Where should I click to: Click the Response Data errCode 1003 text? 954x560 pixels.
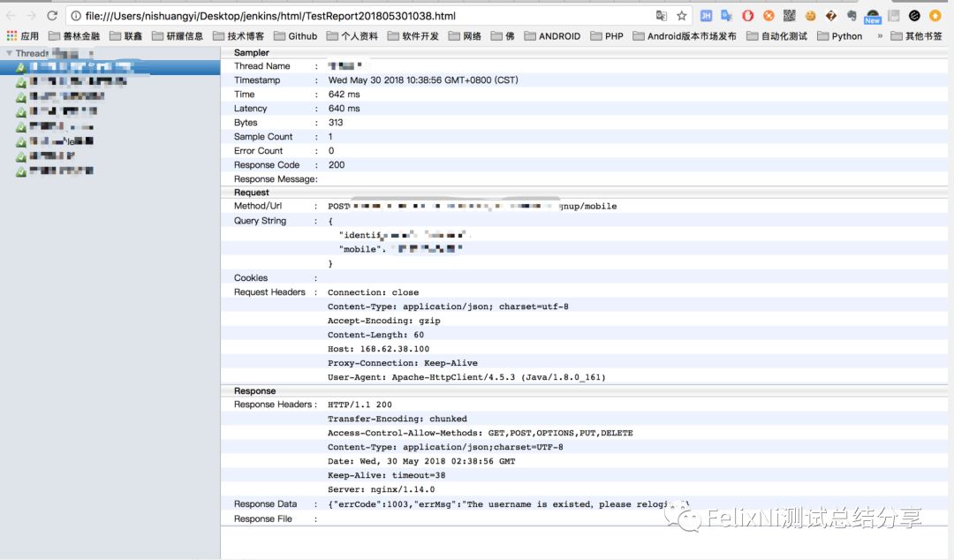[508, 504]
